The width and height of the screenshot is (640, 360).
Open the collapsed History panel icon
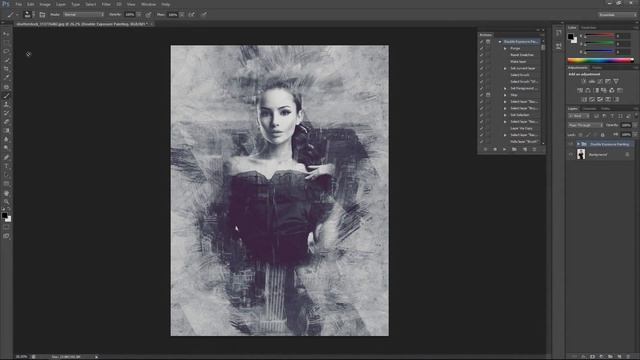(558, 33)
